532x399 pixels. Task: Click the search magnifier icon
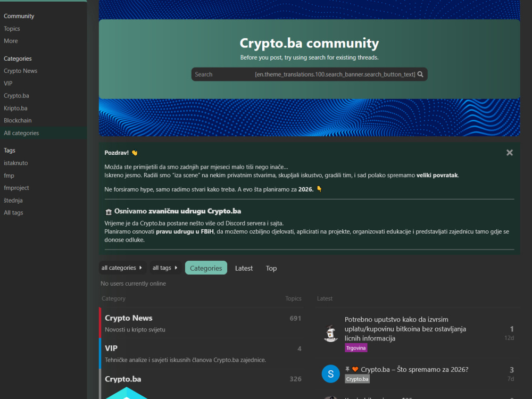pos(420,74)
